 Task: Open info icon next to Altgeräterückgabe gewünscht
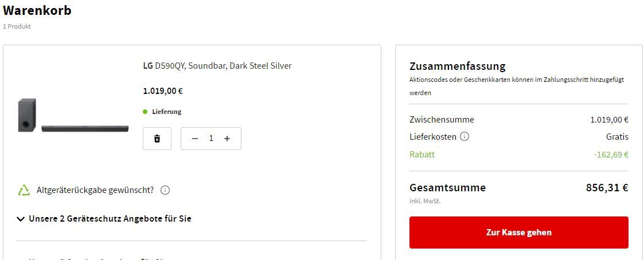pos(165,190)
